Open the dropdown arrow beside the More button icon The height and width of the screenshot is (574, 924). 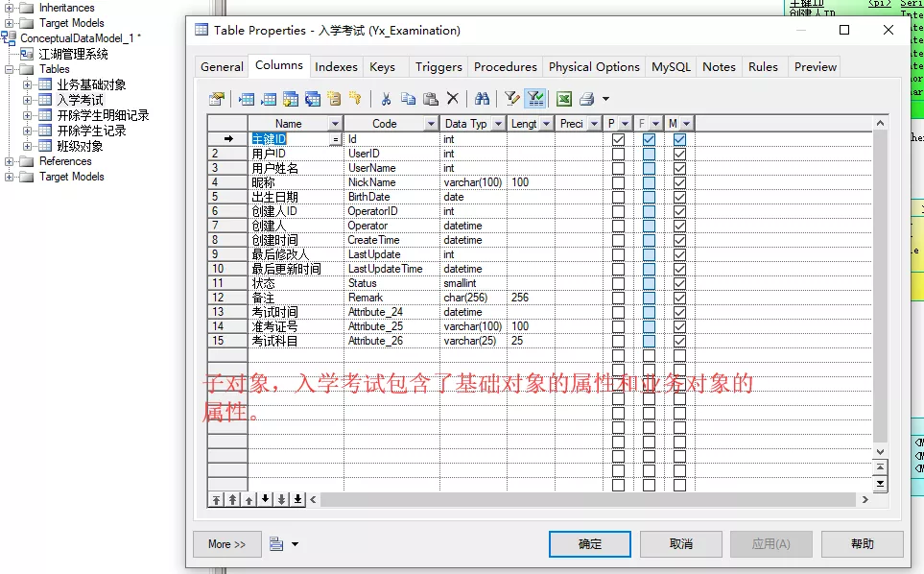click(x=295, y=544)
